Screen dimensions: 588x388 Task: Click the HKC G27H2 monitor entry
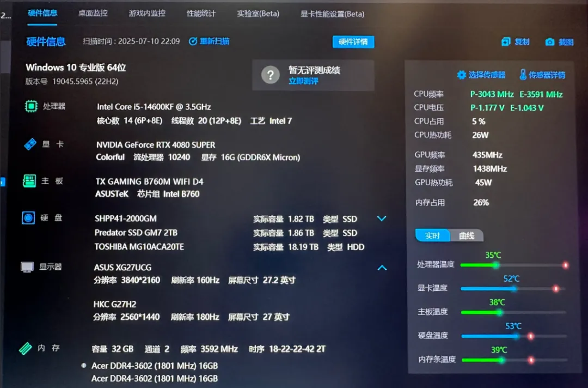tap(115, 304)
